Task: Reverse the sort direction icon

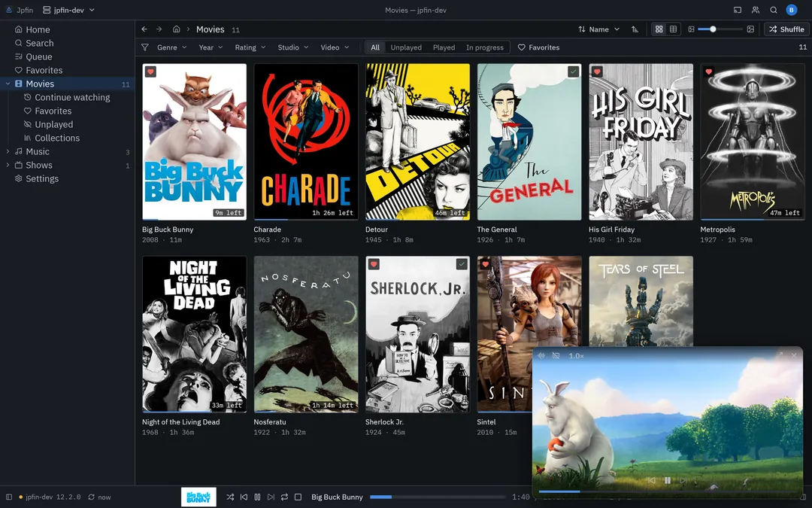Action: [x=635, y=29]
